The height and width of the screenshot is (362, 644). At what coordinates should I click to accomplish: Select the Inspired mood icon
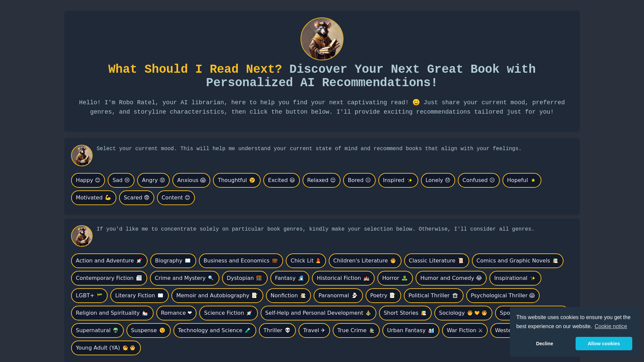(x=397, y=180)
